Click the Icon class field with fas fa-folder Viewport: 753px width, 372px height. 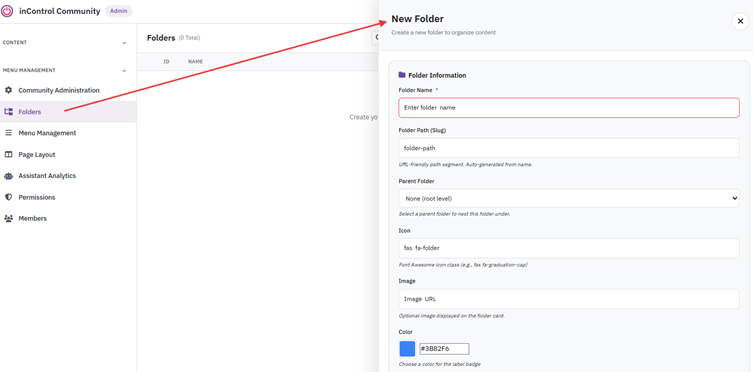[569, 248]
